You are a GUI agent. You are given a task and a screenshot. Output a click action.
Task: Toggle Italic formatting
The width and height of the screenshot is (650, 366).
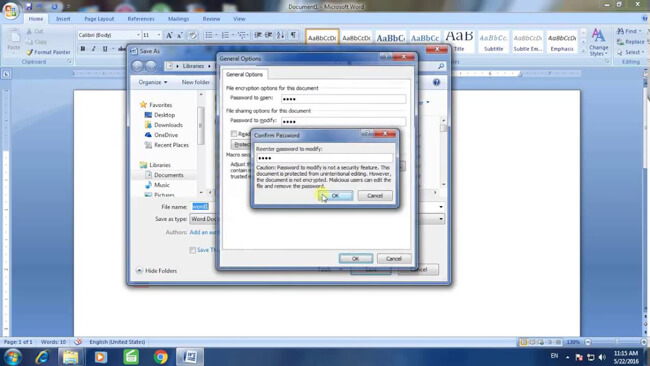point(94,49)
